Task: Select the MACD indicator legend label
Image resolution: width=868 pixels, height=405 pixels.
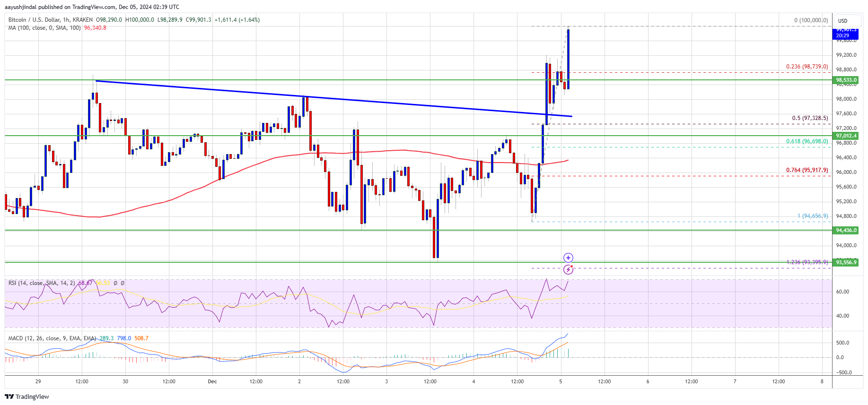Action: click(52, 338)
